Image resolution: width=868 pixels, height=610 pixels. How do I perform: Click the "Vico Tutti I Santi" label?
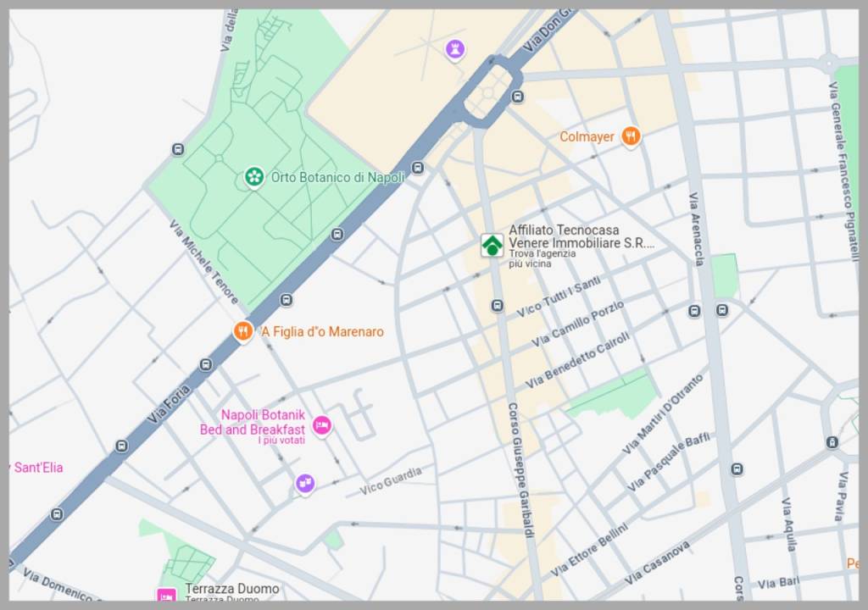pyautogui.click(x=559, y=297)
